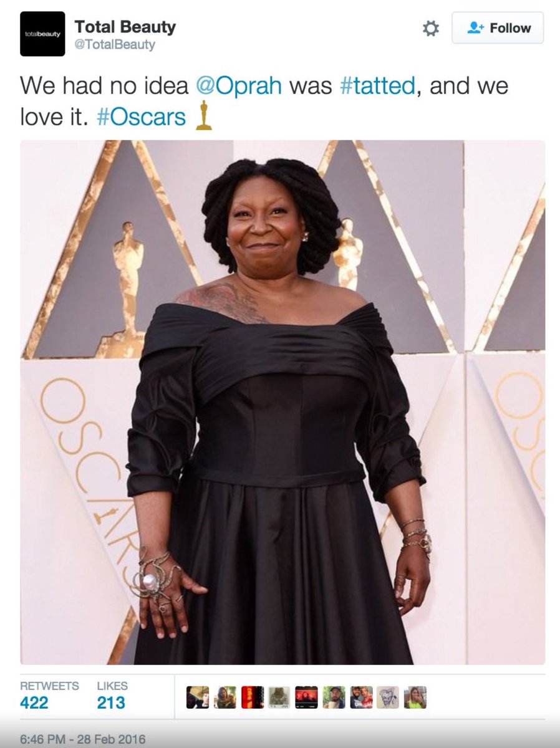Open the @Oprah mention link
560x748 pixels.
pyautogui.click(x=239, y=85)
